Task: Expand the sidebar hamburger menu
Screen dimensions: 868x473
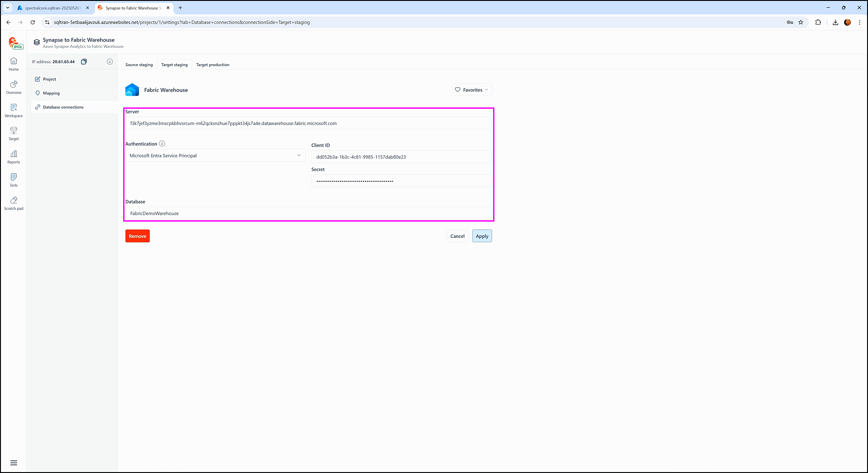Action: [x=14, y=463]
